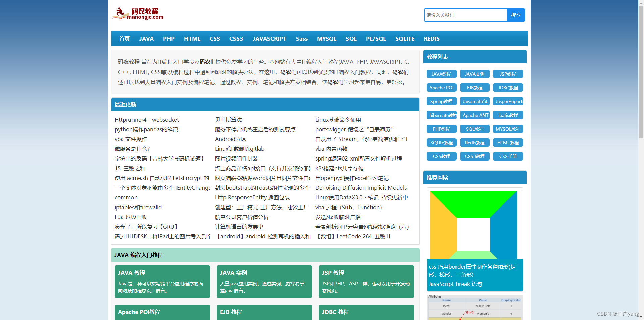Open the EJB 教程 green card
Screen dimensions: 644x320
click(x=264, y=312)
